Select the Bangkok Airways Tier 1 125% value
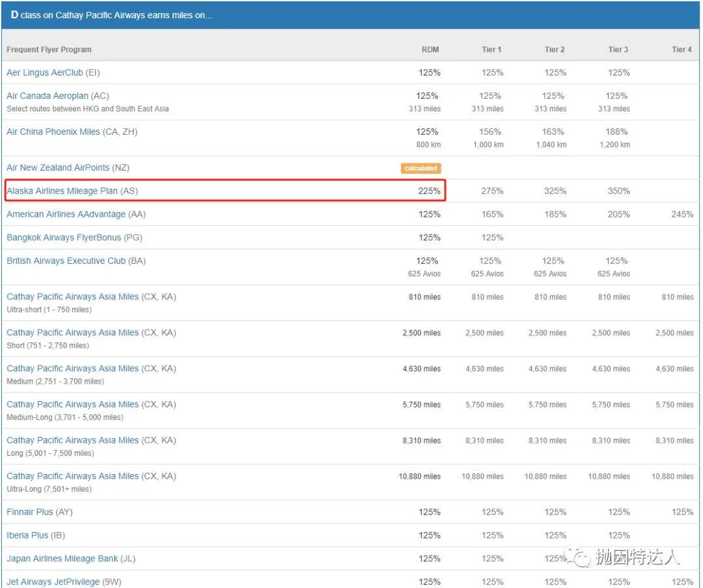The width and height of the screenshot is (703, 588). (x=492, y=238)
